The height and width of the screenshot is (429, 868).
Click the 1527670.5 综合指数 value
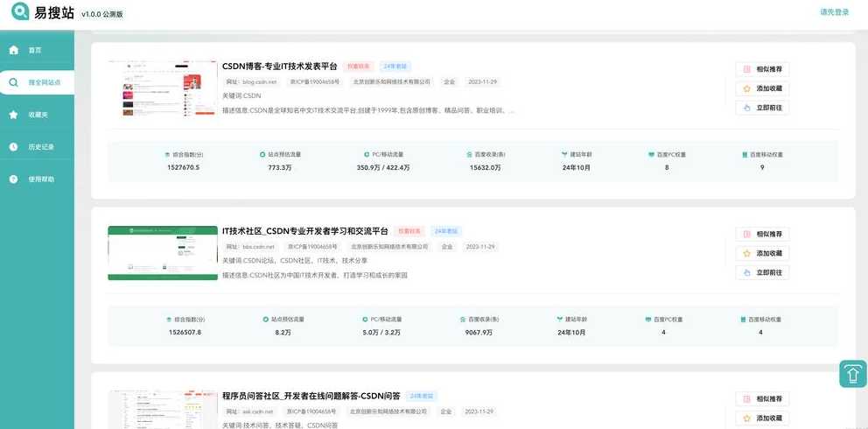coord(183,167)
